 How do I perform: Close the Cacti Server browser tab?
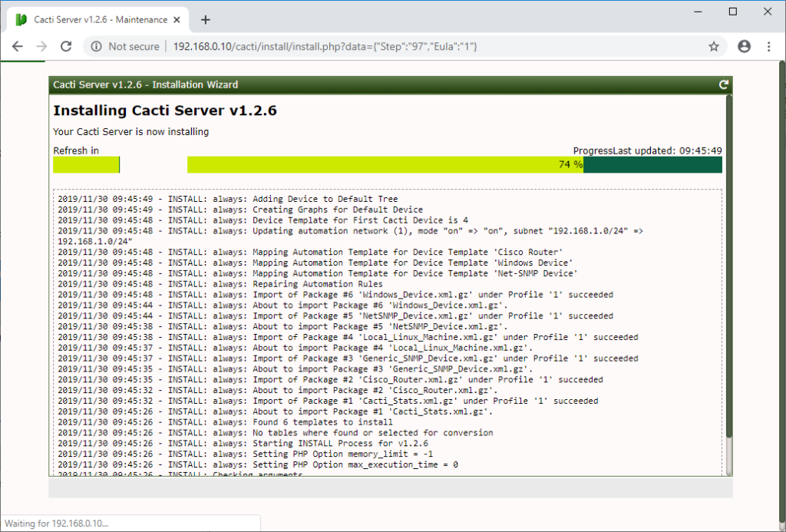point(181,20)
